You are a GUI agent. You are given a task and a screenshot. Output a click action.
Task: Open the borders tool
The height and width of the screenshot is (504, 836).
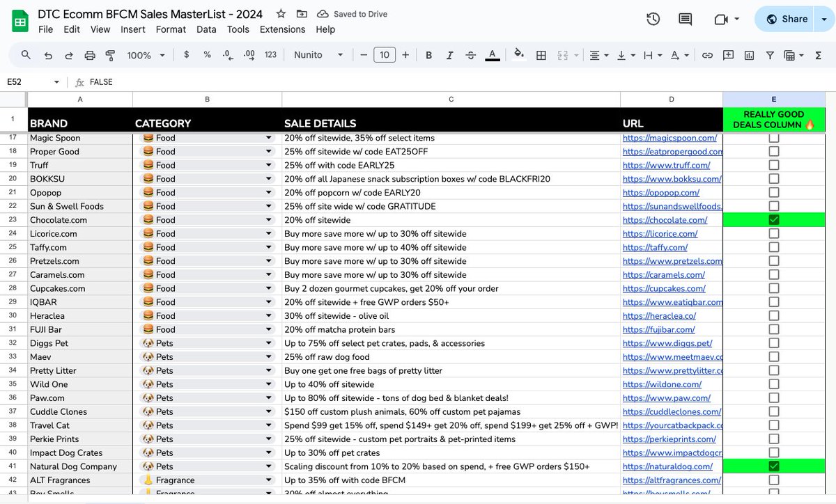pos(541,55)
